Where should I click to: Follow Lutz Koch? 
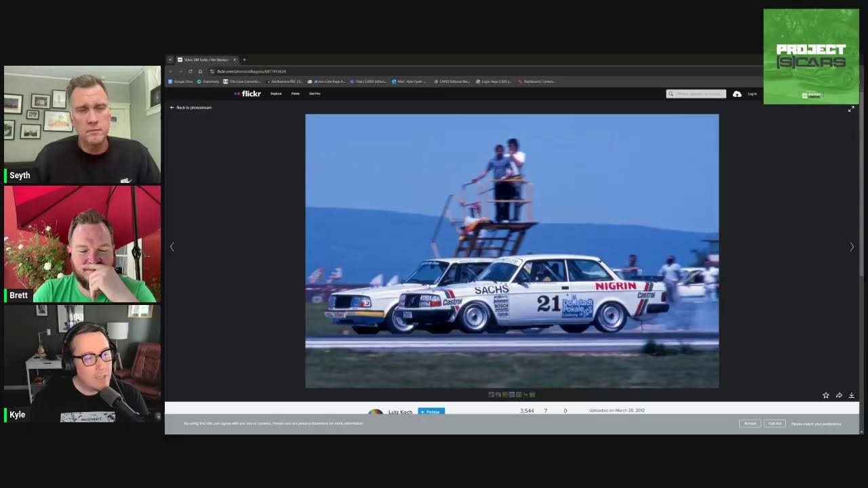pyautogui.click(x=431, y=411)
